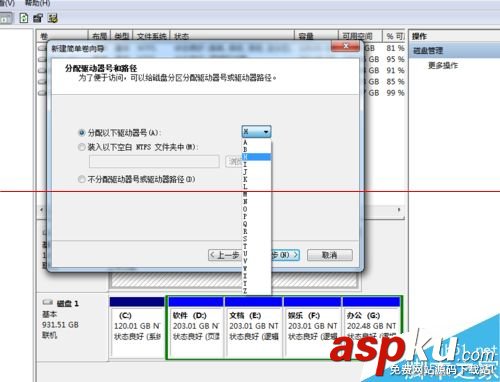Sort by the 状态 column header
Image resolution: width=500 pixels, height=382 pixels.
point(232,36)
